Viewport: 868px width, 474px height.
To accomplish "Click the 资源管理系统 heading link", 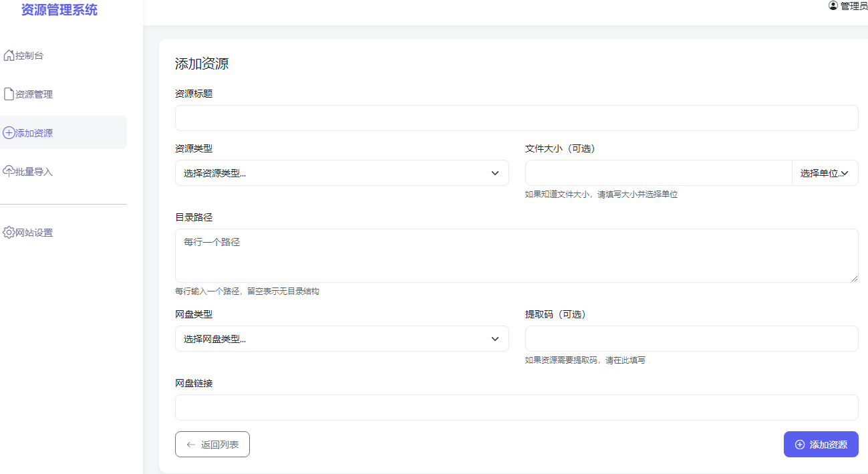I will (x=59, y=10).
